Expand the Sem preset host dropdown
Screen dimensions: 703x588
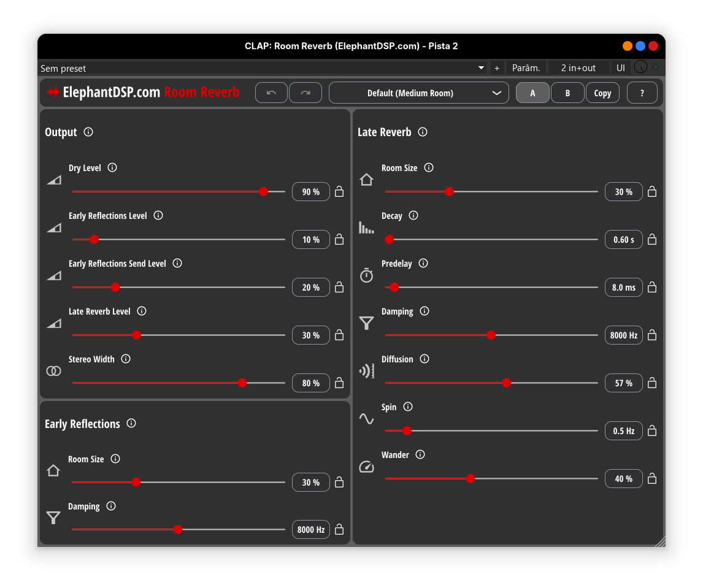pos(481,68)
